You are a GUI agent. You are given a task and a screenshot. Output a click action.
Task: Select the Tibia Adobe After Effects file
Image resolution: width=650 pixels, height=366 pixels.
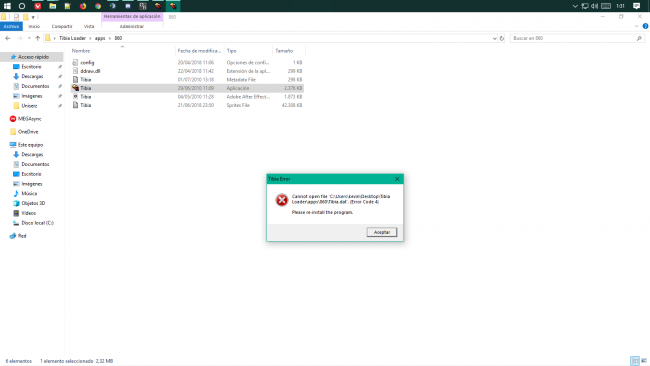tap(187, 97)
